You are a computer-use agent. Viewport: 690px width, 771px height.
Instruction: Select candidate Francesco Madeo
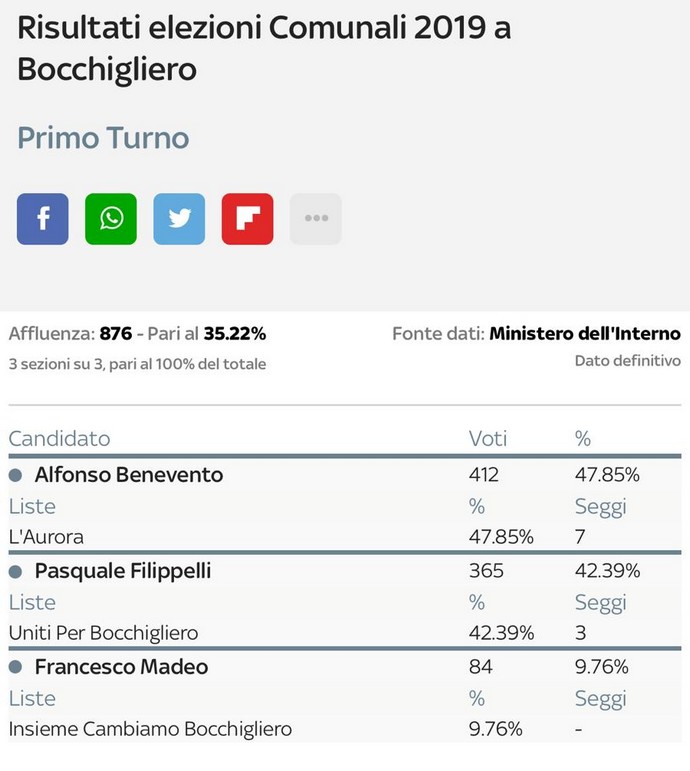[x=121, y=667]
